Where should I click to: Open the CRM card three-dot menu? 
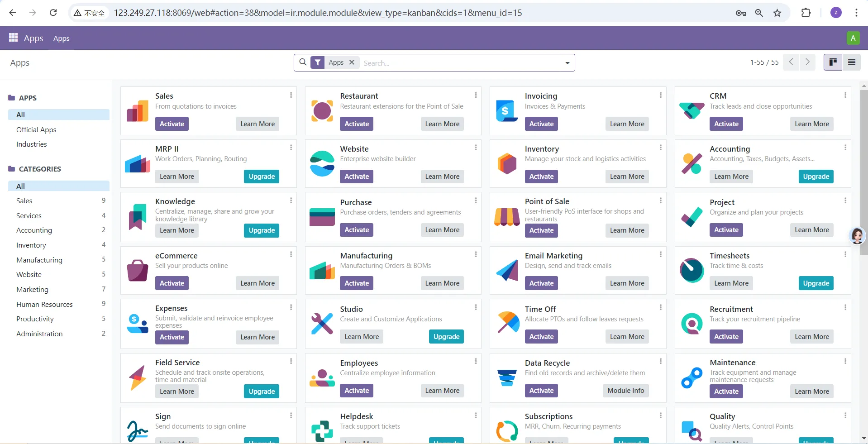845,95
